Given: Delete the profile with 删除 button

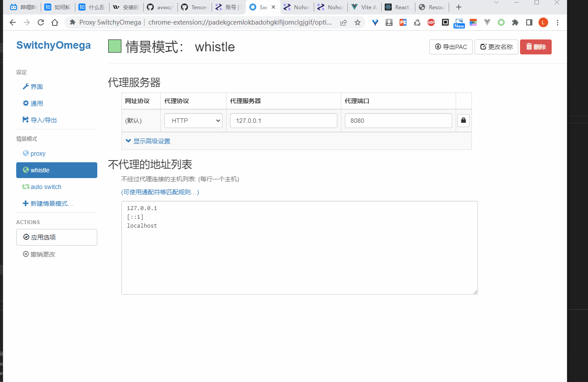Looking at the screenshot, I should [536, 47].
